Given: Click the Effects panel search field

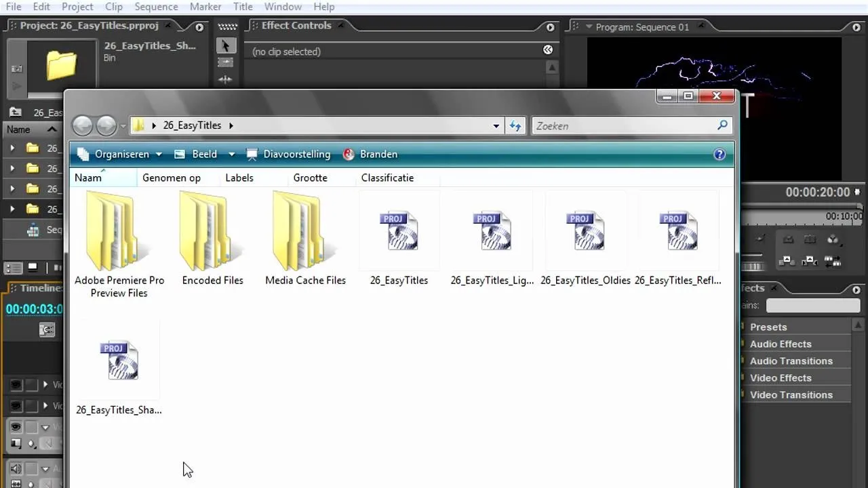Looking at the screenshot, I should click(813, 306).
